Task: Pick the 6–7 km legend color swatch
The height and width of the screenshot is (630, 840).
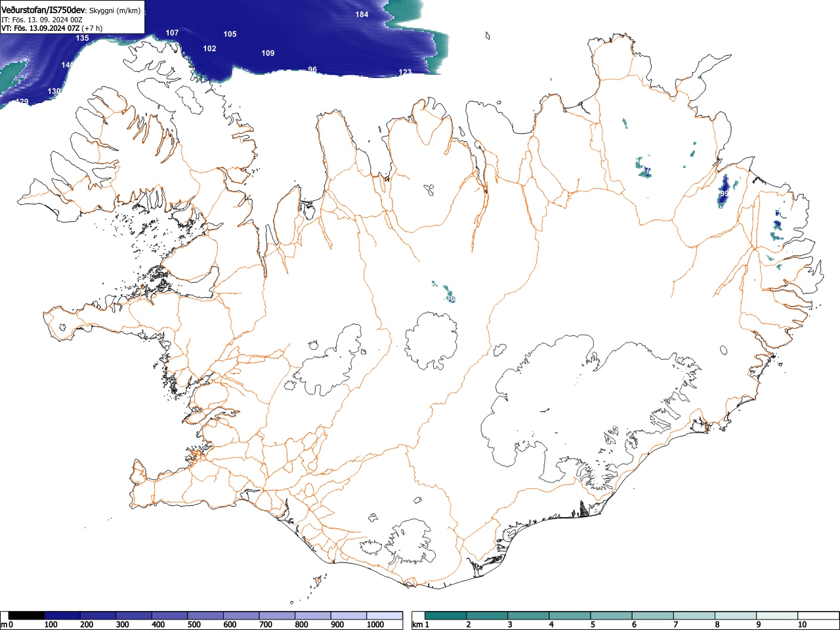Action: tap(652, 616)
